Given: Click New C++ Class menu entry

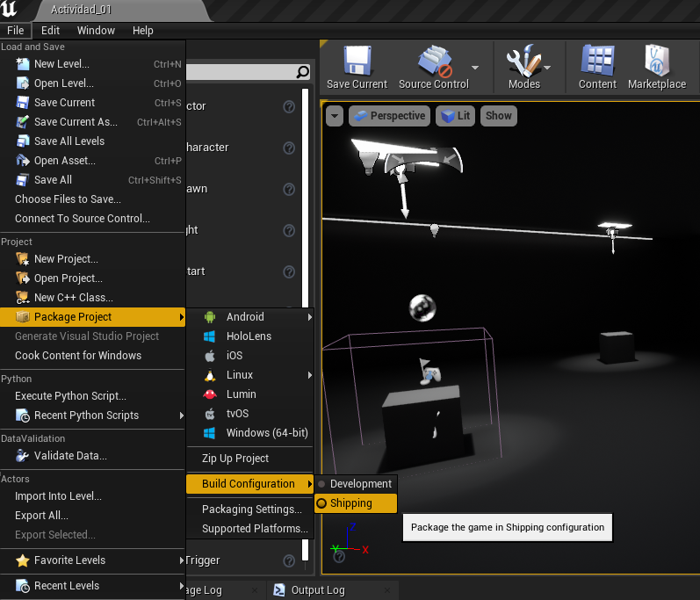Looking at the screenshot, I should pos(92,297).
